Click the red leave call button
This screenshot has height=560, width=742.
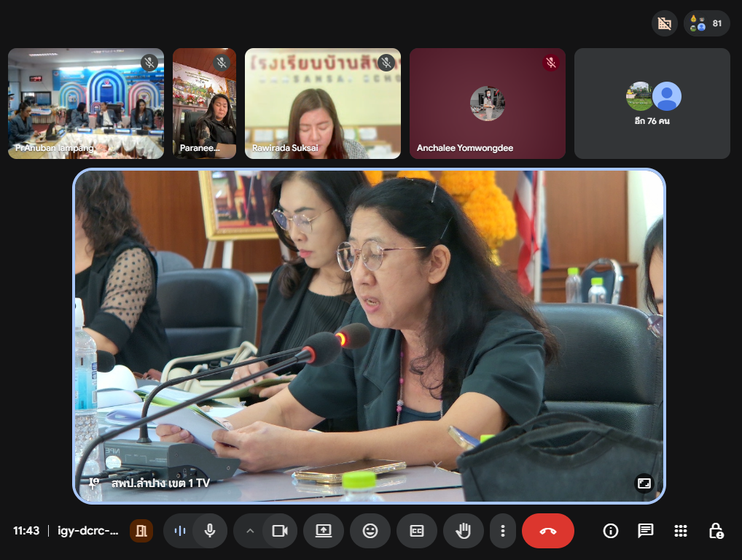point(547,531)
